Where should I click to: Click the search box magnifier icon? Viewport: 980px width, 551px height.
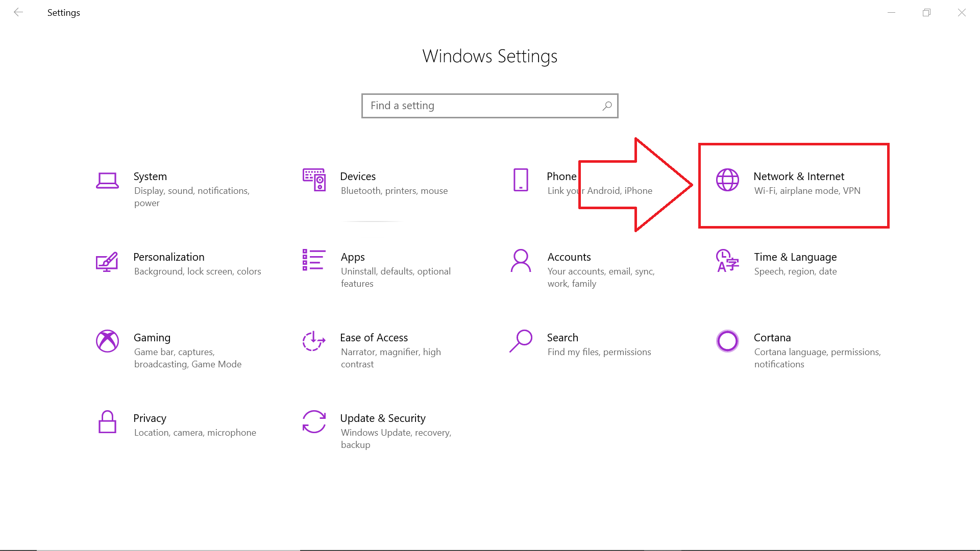click(607, 106)
